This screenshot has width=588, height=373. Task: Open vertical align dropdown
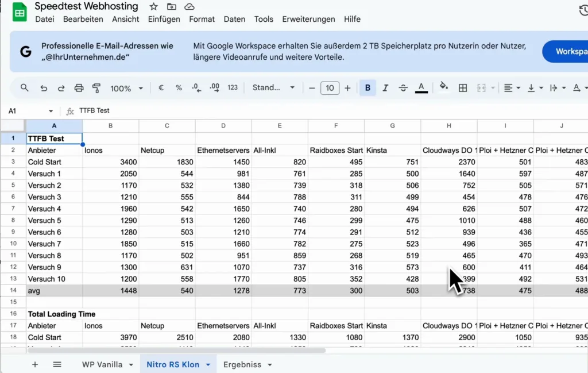click(535, 88)
